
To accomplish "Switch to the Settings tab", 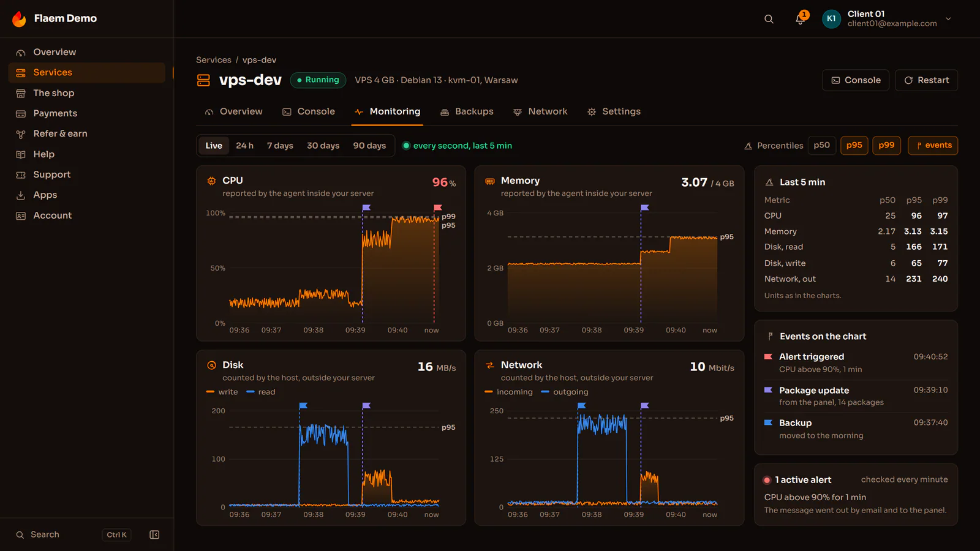I will point(614,111).
